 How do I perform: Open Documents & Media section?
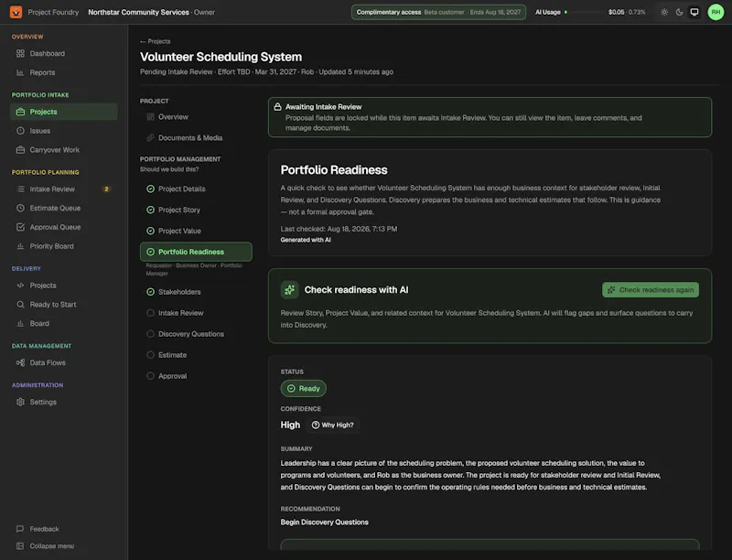196,138
